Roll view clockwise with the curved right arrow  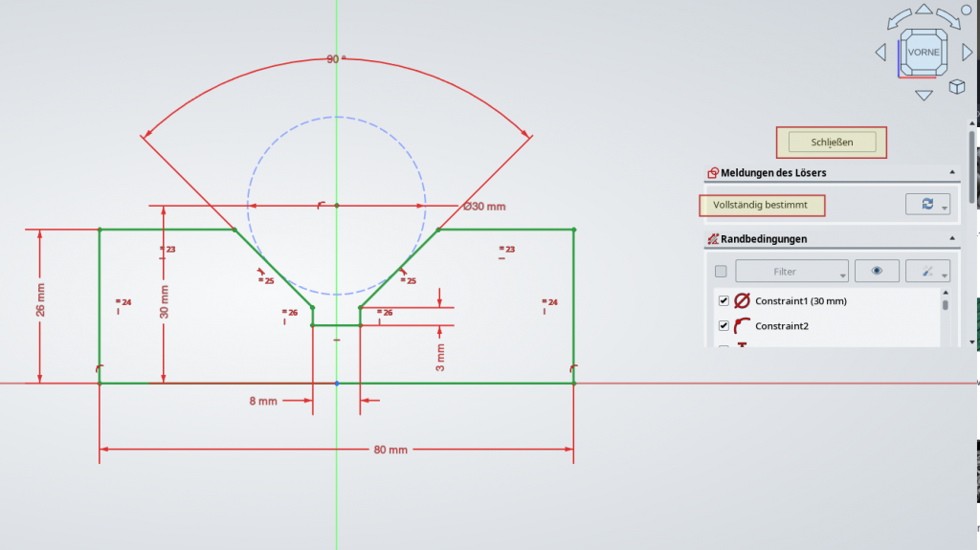click(x=947, y=19)
